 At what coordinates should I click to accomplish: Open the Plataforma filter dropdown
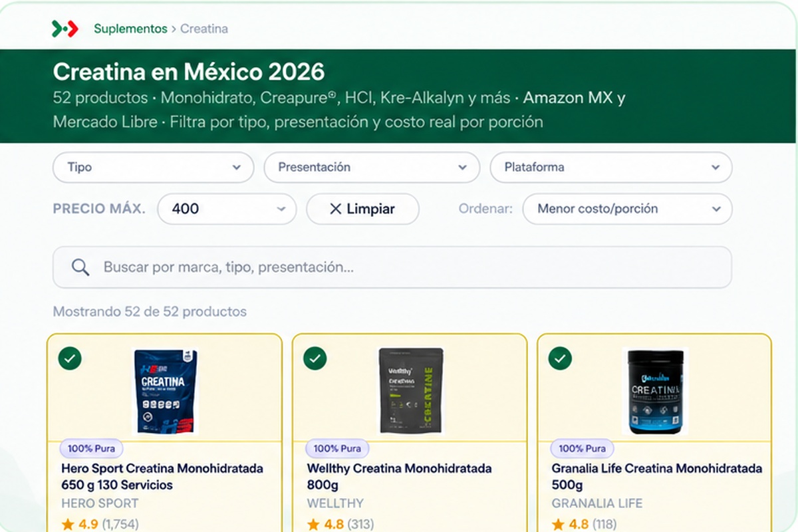(x=611, y=168)
